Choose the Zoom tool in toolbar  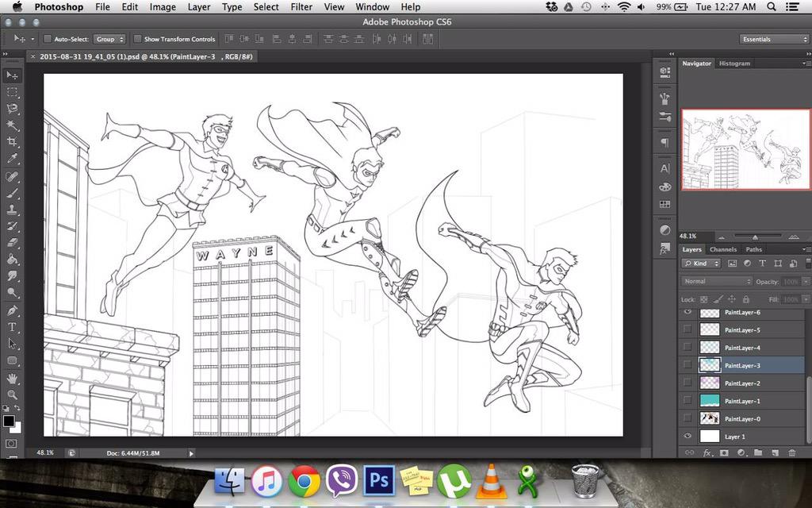pyautogui.click(x=12, y=394)
